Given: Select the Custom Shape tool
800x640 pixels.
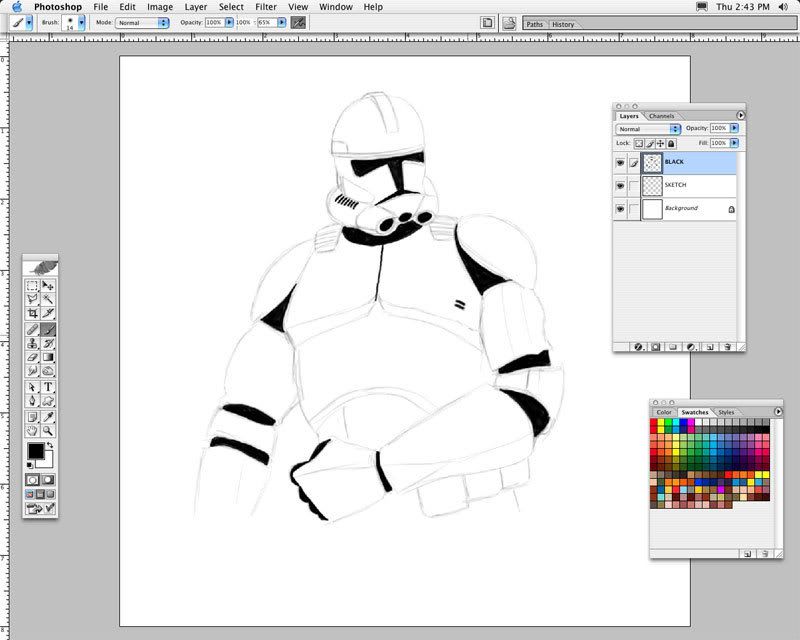Looking at the screenshot, I should (x=48, y=401).
